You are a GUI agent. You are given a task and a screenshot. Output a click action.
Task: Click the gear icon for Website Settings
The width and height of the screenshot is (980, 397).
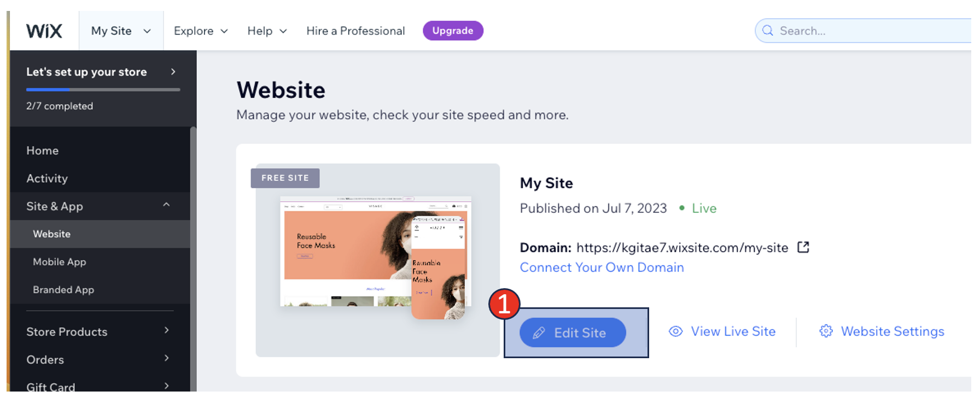tap(826, 331)
